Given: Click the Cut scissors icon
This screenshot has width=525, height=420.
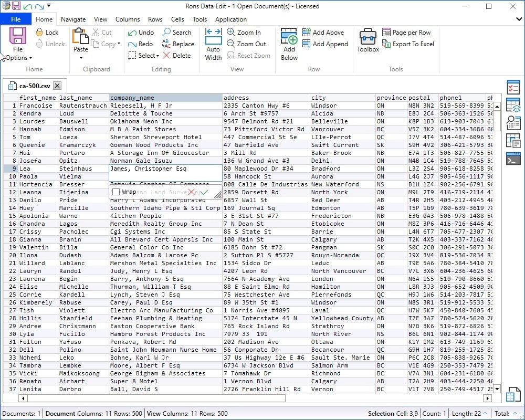Looking at the screenshot, I should [96, 32].
